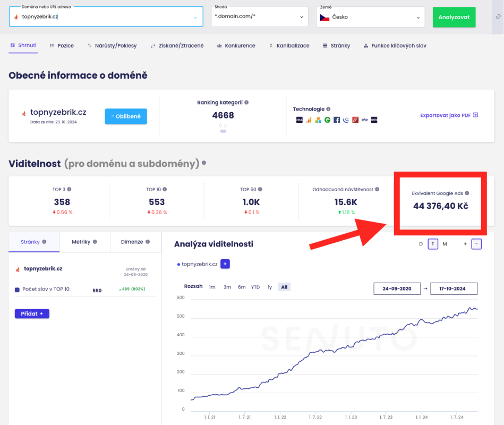
Task: Open the Stránky tab in top navigation
Action: click(x=336, y=46)
